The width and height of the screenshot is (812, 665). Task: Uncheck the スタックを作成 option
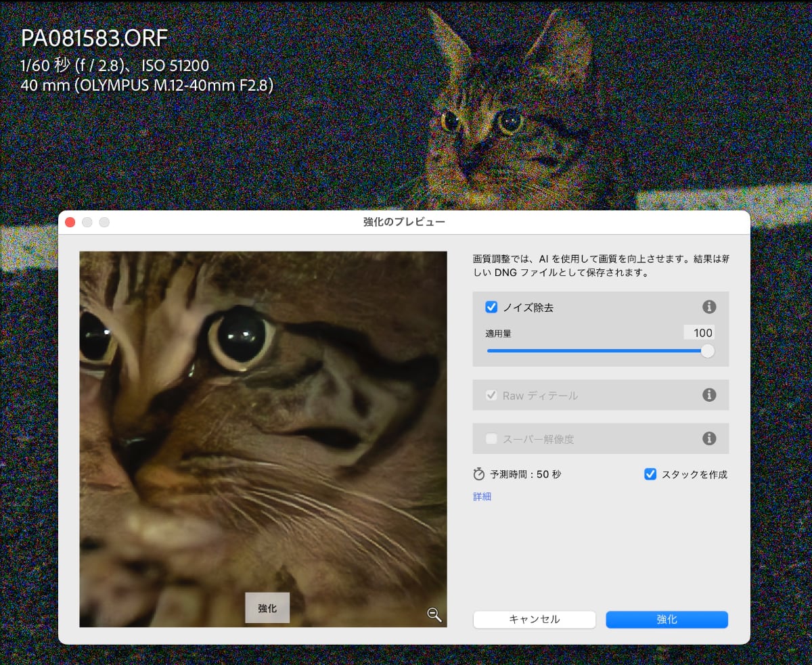(x=650, y=474)
